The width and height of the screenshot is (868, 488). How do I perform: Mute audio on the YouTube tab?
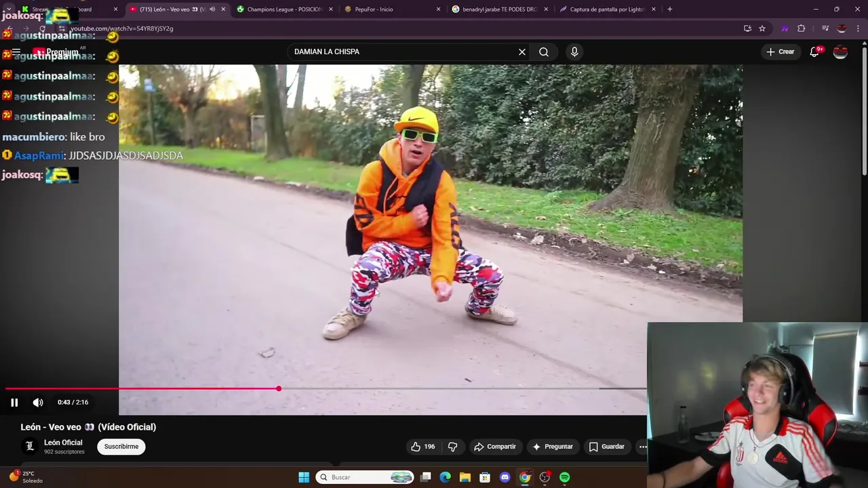212,9
